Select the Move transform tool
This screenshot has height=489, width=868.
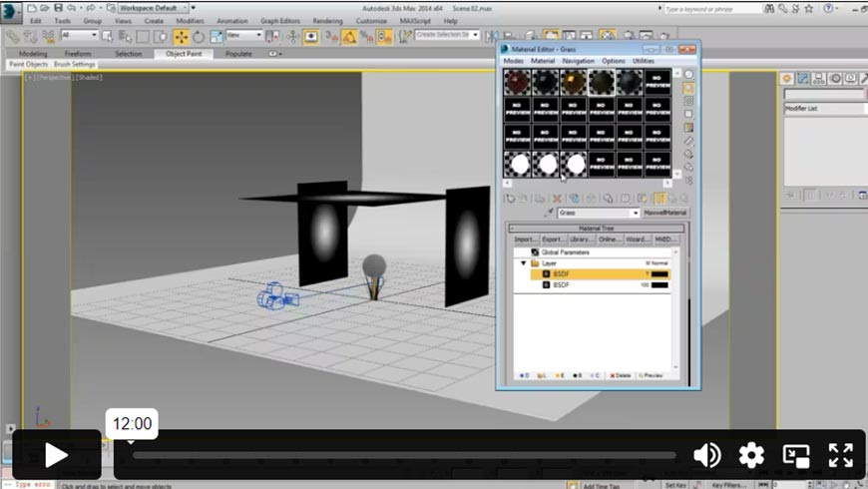182,37
